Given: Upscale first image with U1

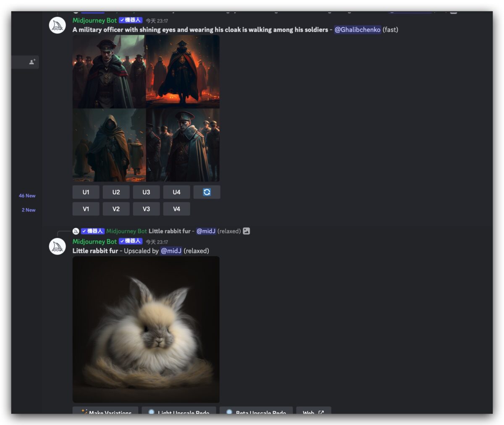Looking at the screenshot, I should [x=86, y=192].
